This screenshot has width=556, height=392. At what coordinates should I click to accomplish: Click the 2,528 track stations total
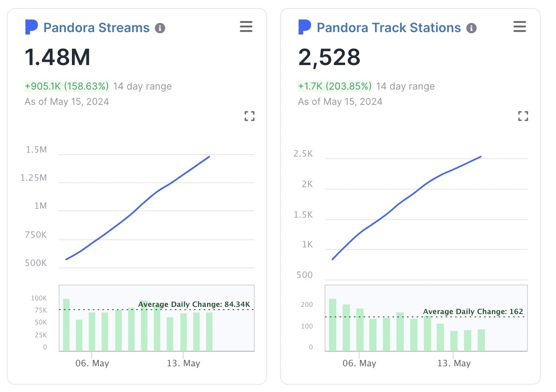click(x=329, y=57)
